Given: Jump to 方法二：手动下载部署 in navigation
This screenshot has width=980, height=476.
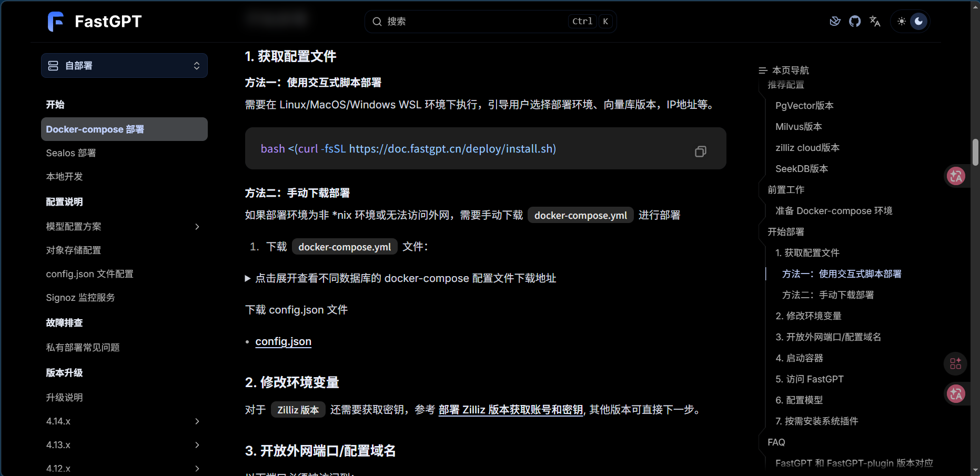Looking at the screenshot, I should click(x=828, y=295).
